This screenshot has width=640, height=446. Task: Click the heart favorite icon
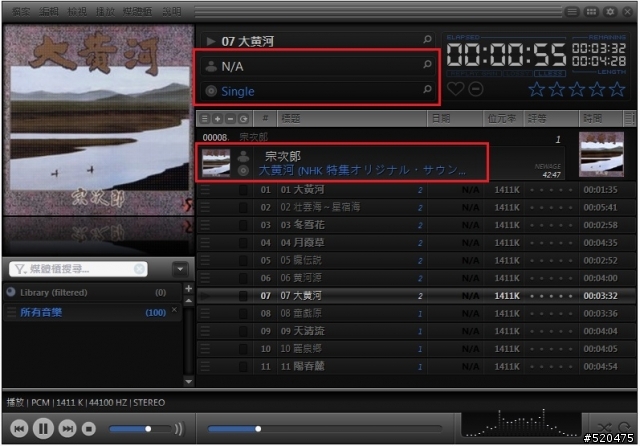coord(455,89)
